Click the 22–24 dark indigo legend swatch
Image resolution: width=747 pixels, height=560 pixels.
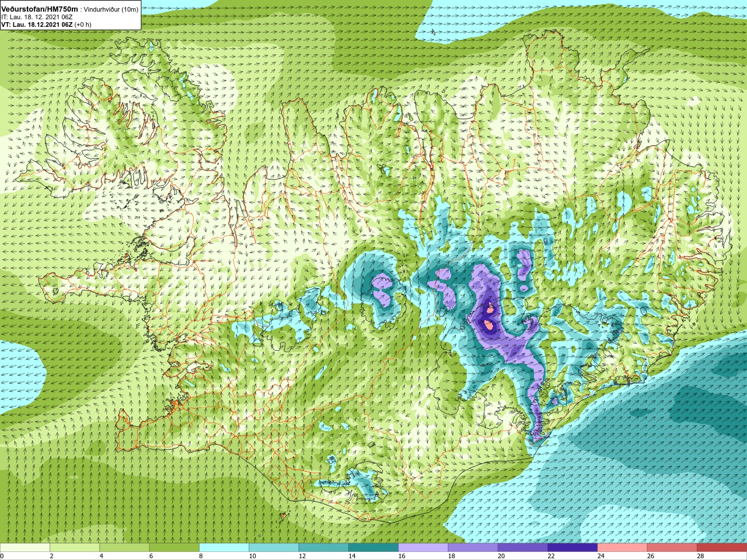[573, 548]
